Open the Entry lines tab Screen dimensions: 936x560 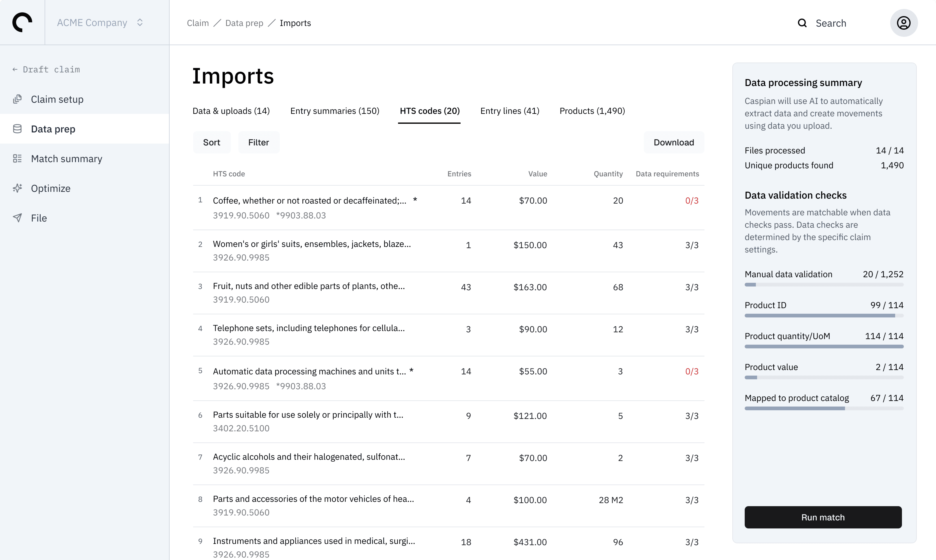[x=509, y=111]
